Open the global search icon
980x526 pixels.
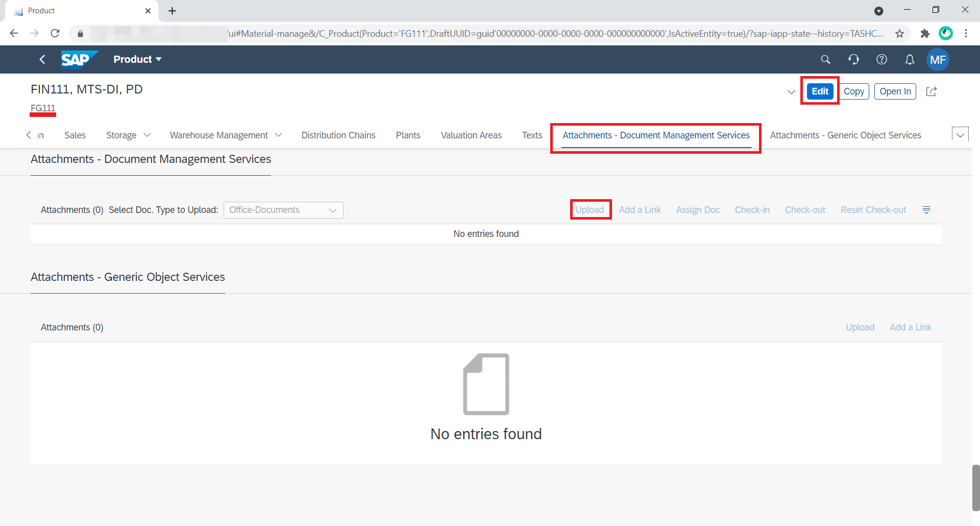tap(826, 59)
